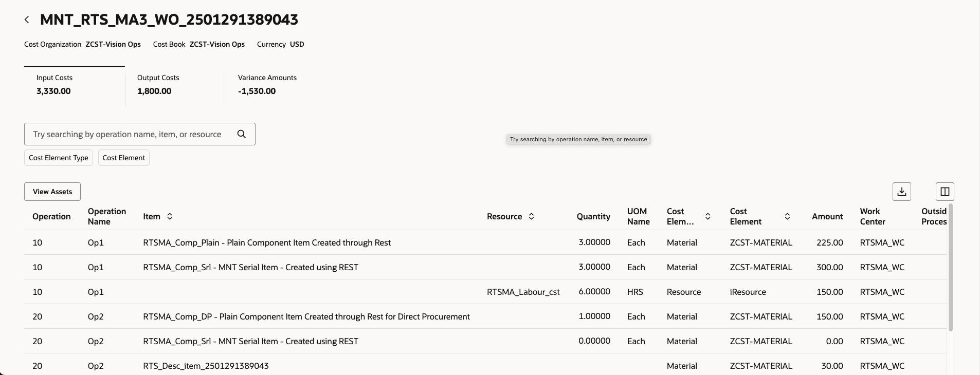Click the back arrow beside work order title
This screenshot has width=980, height=375.
pyautogui.click(x=27, y=20)
